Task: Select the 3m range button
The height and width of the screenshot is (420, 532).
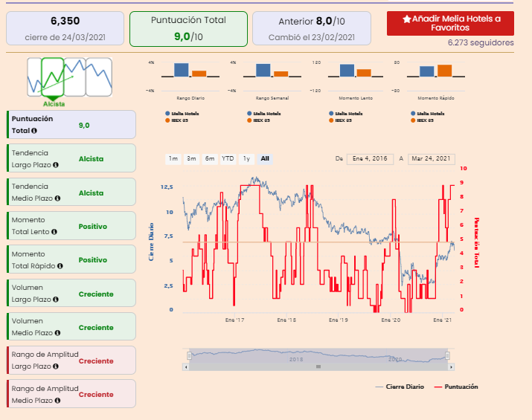Action: coord(191,158)
